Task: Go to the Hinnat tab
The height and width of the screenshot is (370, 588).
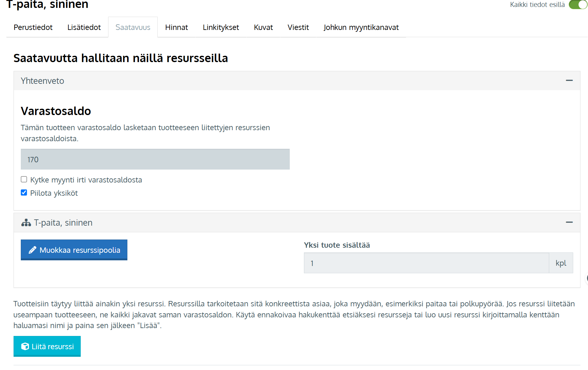Action: [176, 27]
